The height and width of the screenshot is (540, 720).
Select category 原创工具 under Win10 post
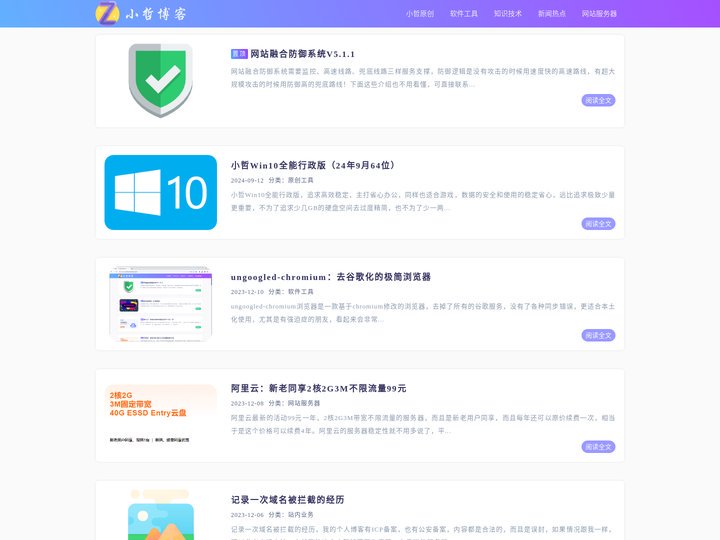point(300,180)
